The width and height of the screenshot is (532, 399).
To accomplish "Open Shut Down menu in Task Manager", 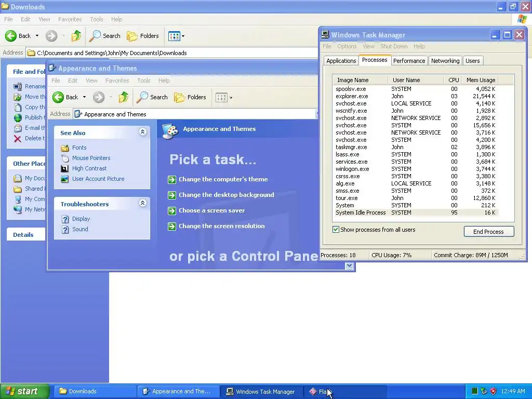I will [394, 46].
